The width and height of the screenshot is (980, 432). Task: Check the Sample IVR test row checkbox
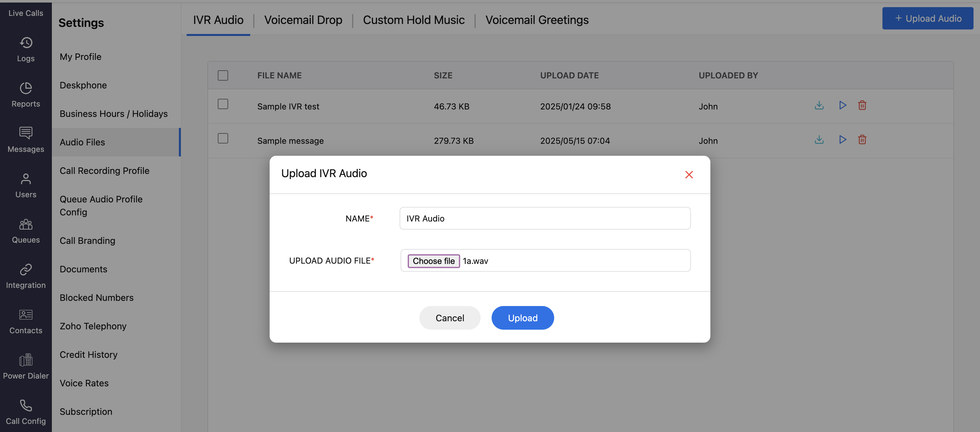(223, 104)
